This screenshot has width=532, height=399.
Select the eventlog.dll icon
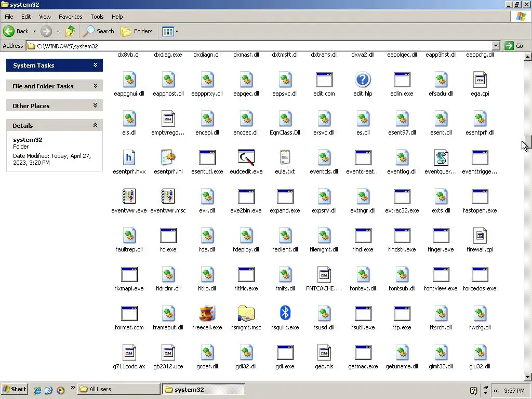(x=402, y=157)
